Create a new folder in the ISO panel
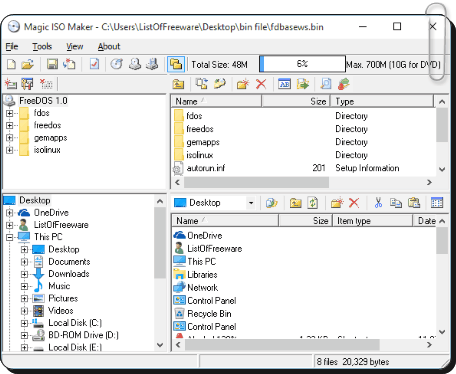 tap(243, 84)
